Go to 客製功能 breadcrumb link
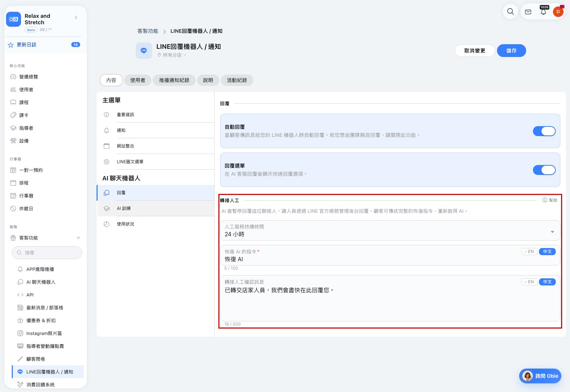The height and width of the screenshot is (392, 570). coord(148,31)
